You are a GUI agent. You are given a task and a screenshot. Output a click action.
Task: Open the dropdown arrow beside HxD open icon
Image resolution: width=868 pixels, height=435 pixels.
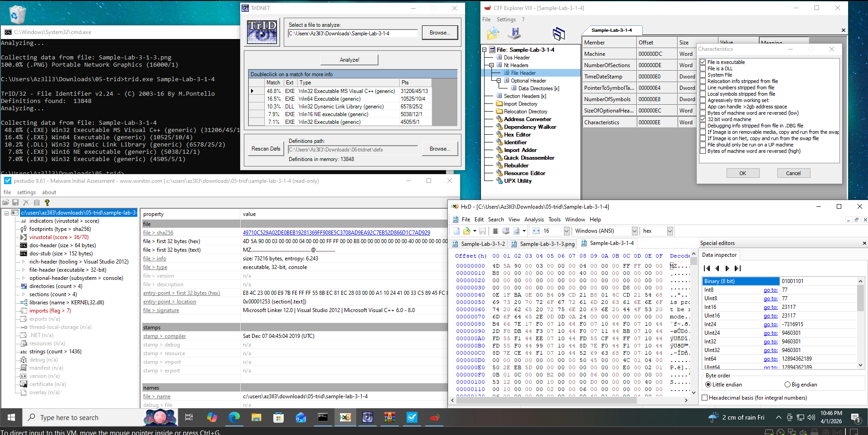point(475,231)
